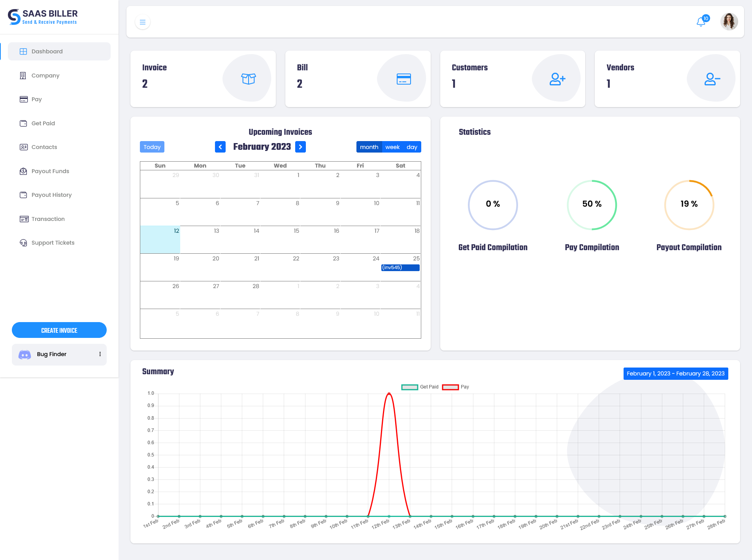The width and height of the screenshot is (752, 560).
Task: Click the Create Invoice button
Action: click(59, 330)
